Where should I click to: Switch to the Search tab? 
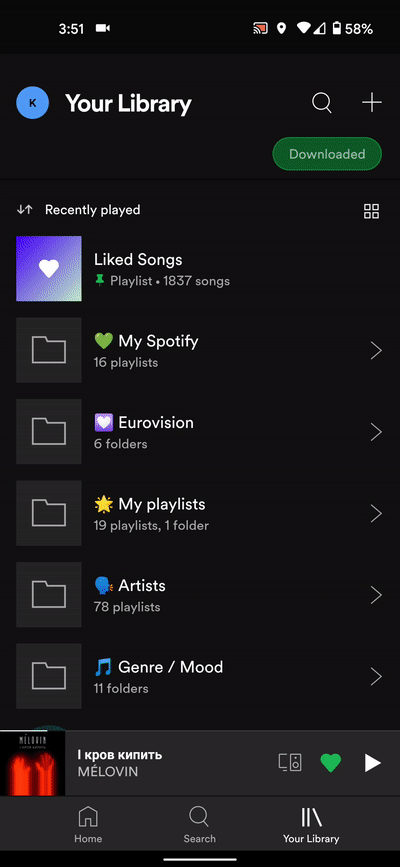pyautogui.click(x=199, y=824)
